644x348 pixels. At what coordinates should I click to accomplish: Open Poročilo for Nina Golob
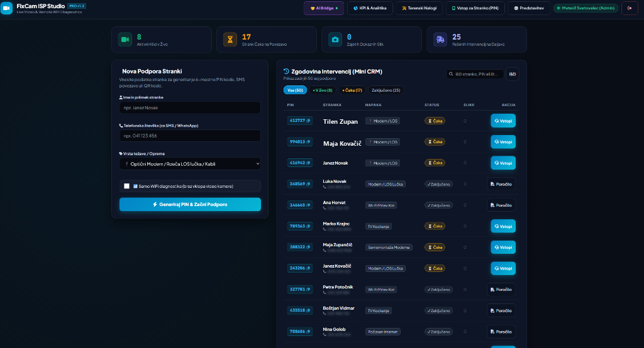501,332
